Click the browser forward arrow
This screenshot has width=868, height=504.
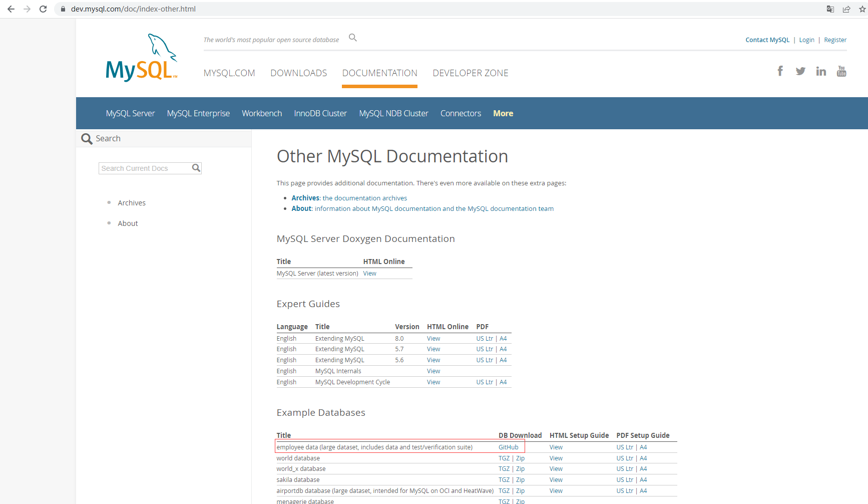(27, 9)
